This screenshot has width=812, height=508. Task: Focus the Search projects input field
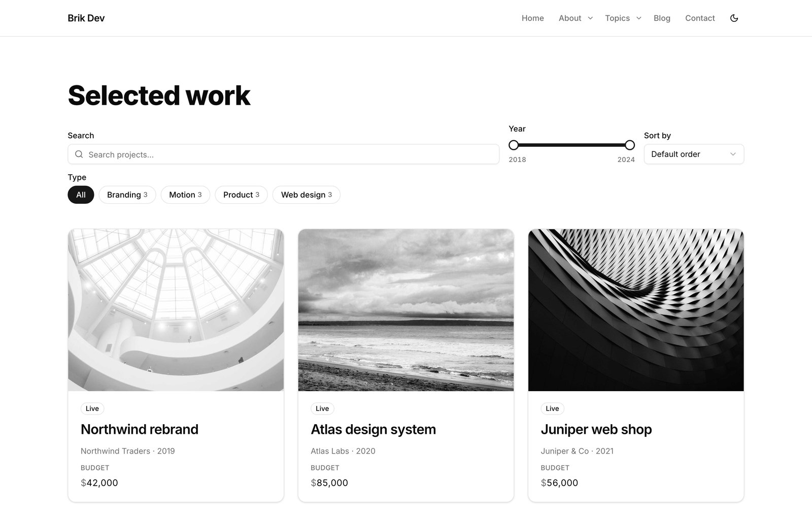click(283, 154)
